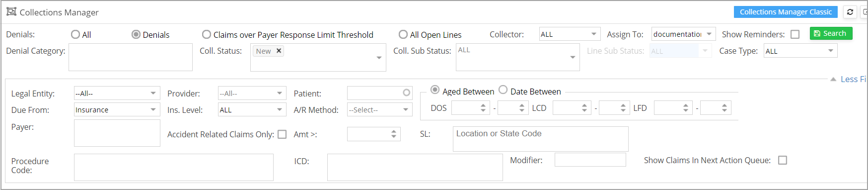The image size is (868, 190).
Task: Select the All denials radio button
Action: (x=75, y=34)
